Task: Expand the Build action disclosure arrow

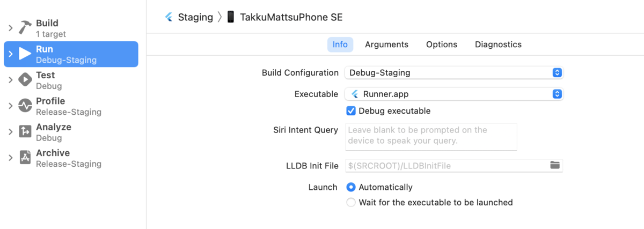Action: coord(10,28)
